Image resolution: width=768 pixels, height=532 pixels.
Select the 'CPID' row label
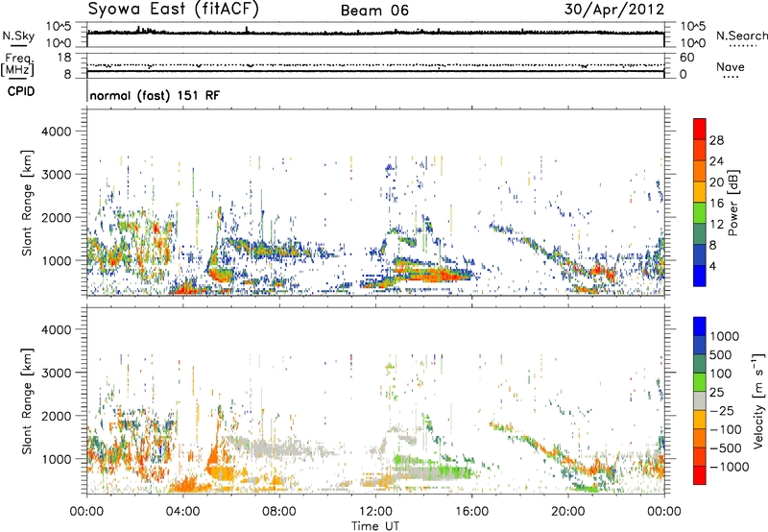[21, 91]
